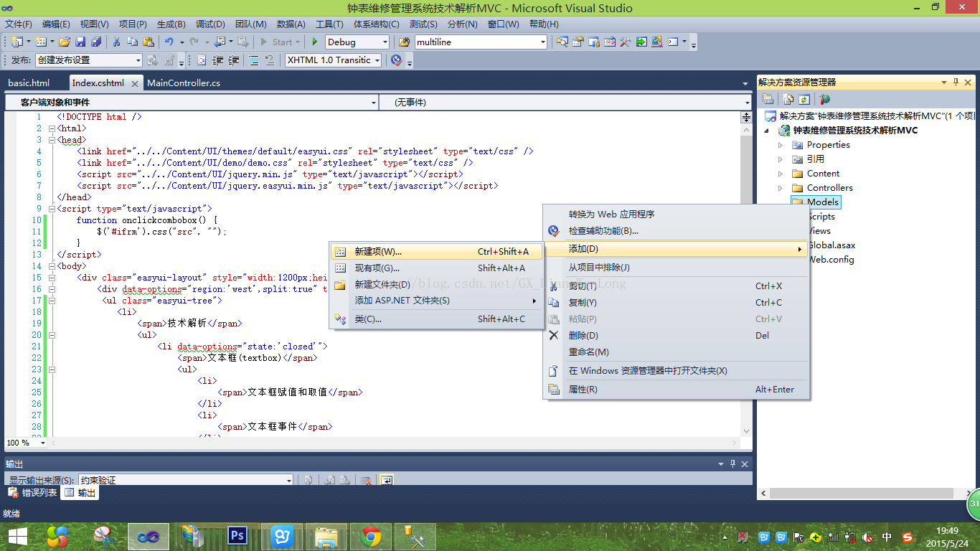
Task: Open the 100 % editor zoom dropdown
Action: [x=43, y=443]
